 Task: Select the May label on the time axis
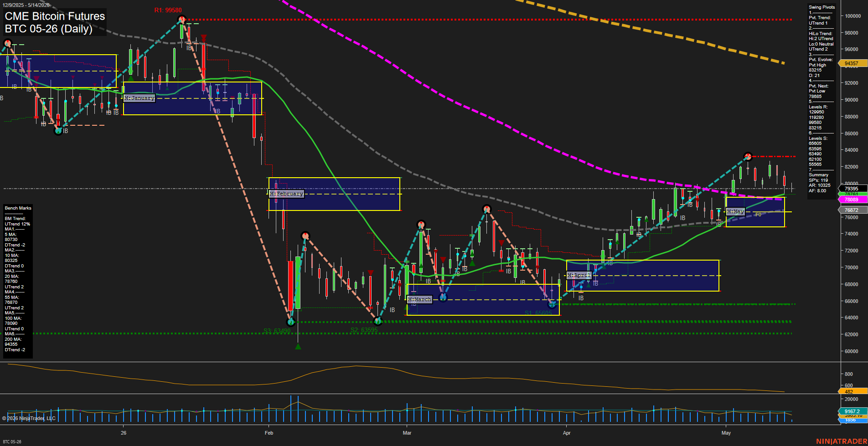pos(726,433)
